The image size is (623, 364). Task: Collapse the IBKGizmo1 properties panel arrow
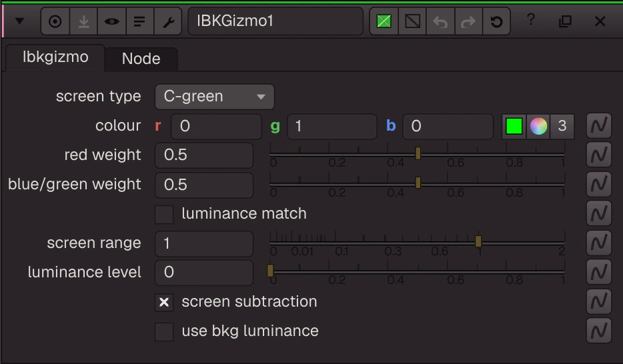click(x=19, y=21)
